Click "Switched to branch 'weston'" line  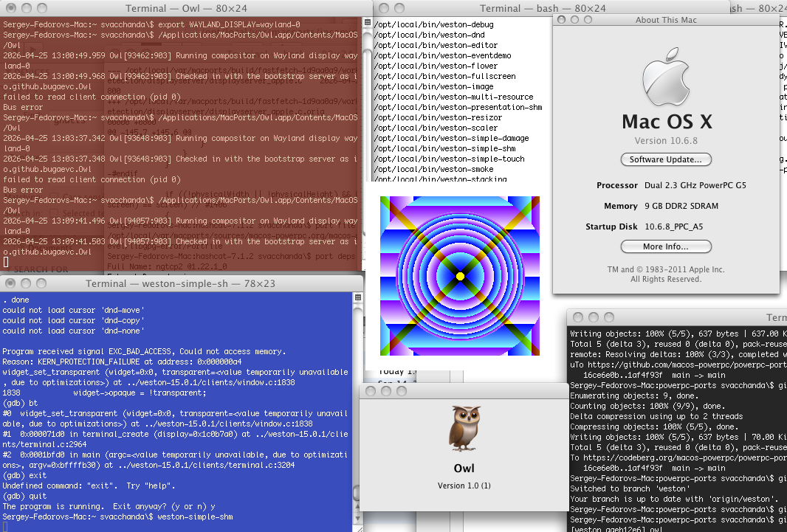tap(630, 489)
